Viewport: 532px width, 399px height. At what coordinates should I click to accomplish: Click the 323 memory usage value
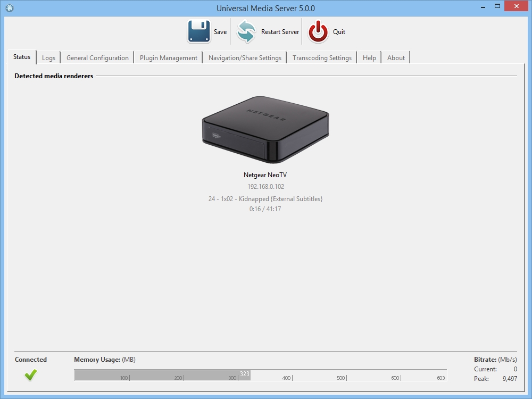pyautogui.click(x=245, y=374)
